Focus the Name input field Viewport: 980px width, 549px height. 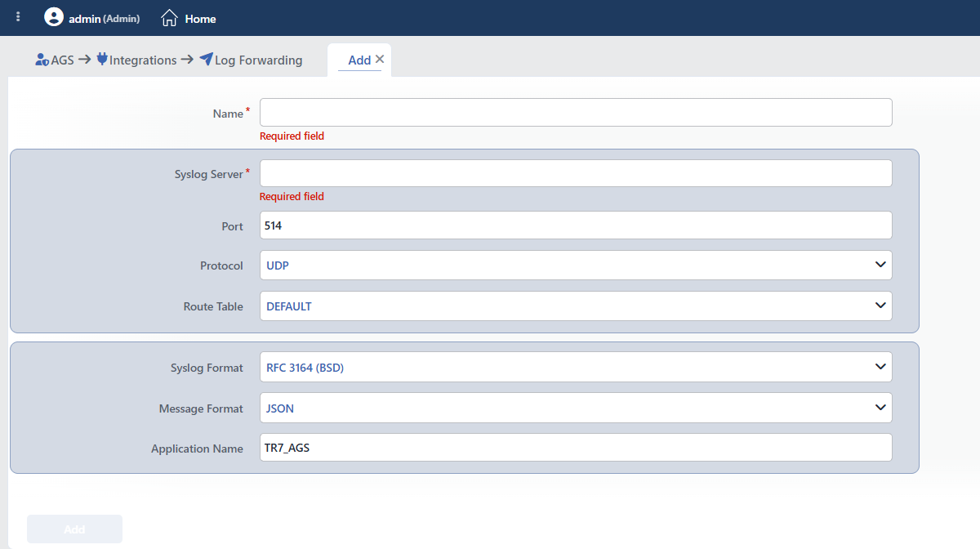[576, 113]
